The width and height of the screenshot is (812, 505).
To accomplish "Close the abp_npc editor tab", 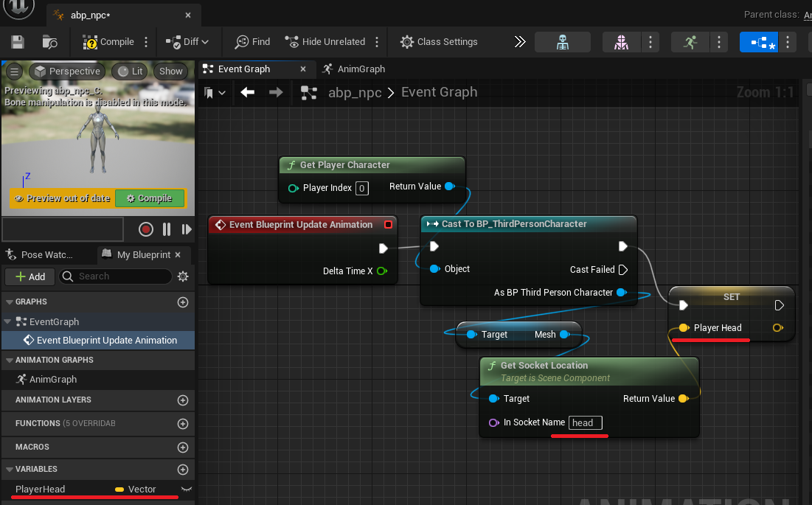I will [x=188, y=15].
